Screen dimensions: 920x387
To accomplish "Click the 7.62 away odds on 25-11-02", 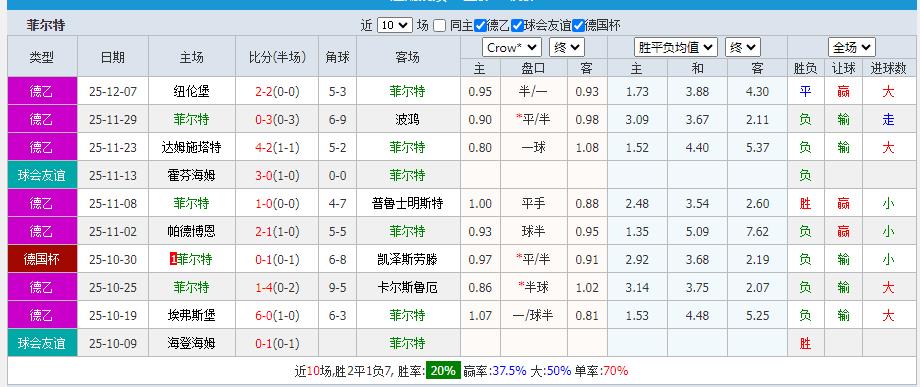I will (757, 232).
